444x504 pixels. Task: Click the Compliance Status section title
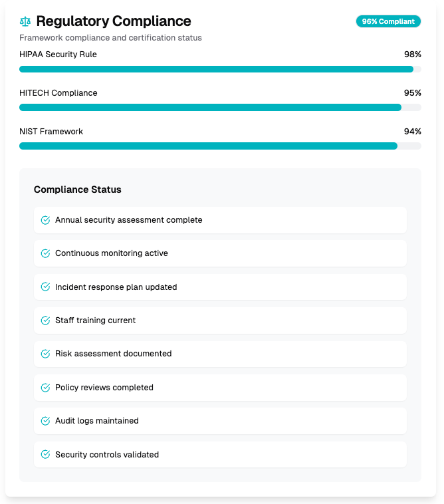click(78, 189)
